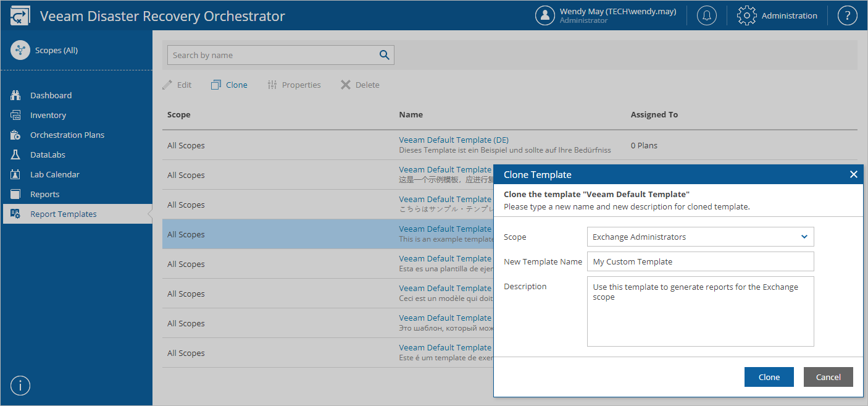Go to Inventory
868x406 pixels.
(x=48, y=115)
